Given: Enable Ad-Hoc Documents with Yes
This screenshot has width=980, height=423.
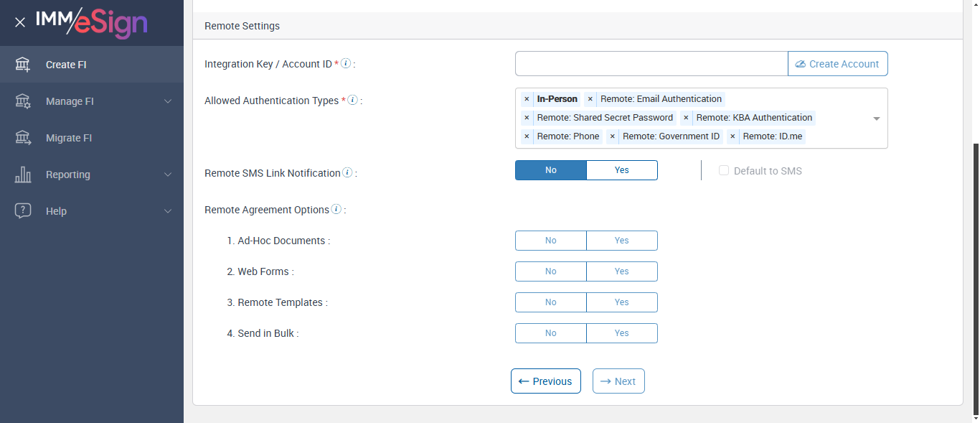Looking at the screenshot, I should 621,241.
